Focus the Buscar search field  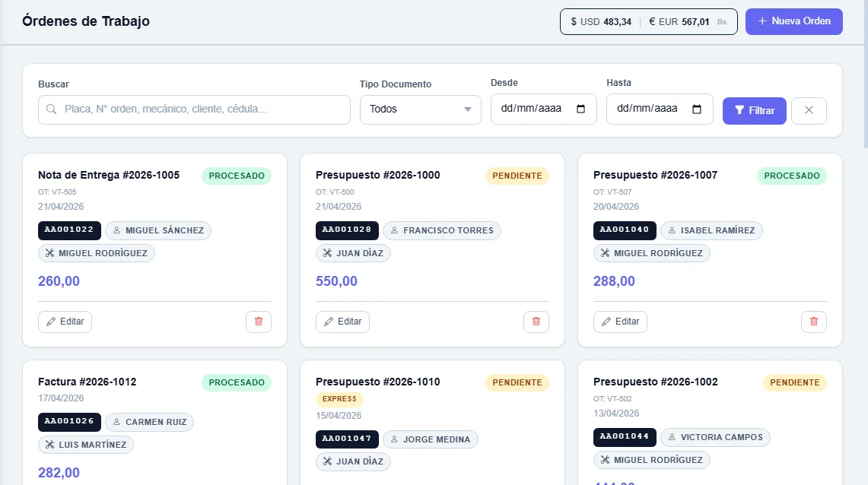tap(194, 109)
